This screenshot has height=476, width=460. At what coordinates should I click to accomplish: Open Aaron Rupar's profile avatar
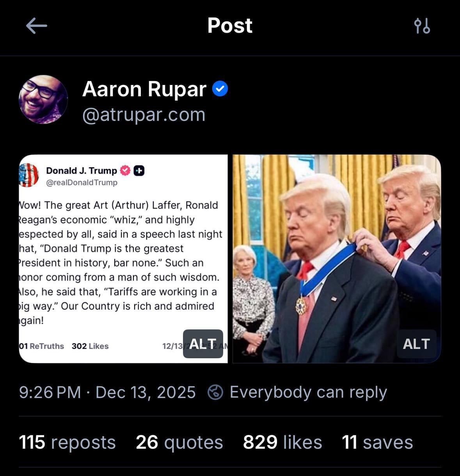coord(43,99)
